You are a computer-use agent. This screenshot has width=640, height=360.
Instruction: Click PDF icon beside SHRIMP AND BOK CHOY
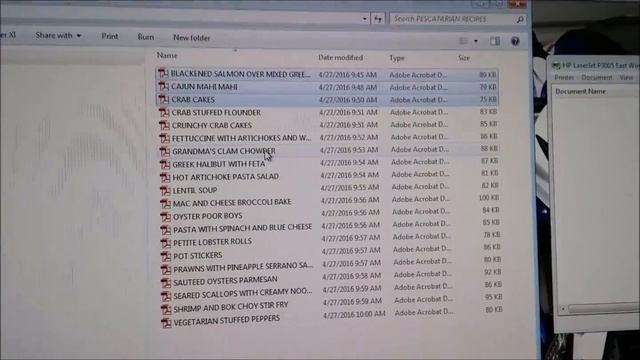(x=166, y=309)
